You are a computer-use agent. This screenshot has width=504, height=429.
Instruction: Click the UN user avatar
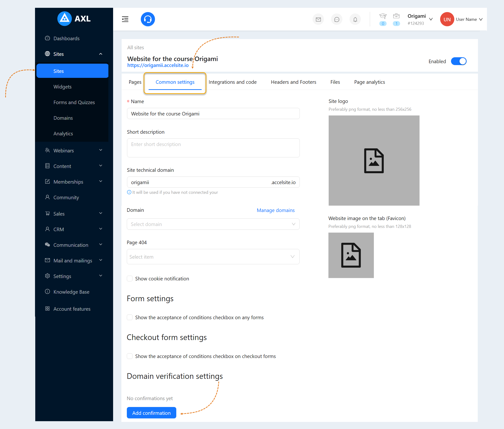pos(447,19)
